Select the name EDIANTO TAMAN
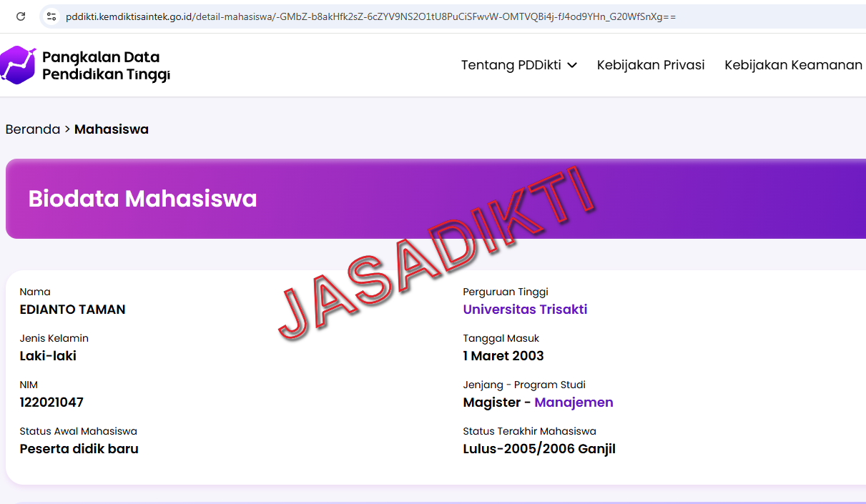The image size is (866, 504). [x=72, y=310]
